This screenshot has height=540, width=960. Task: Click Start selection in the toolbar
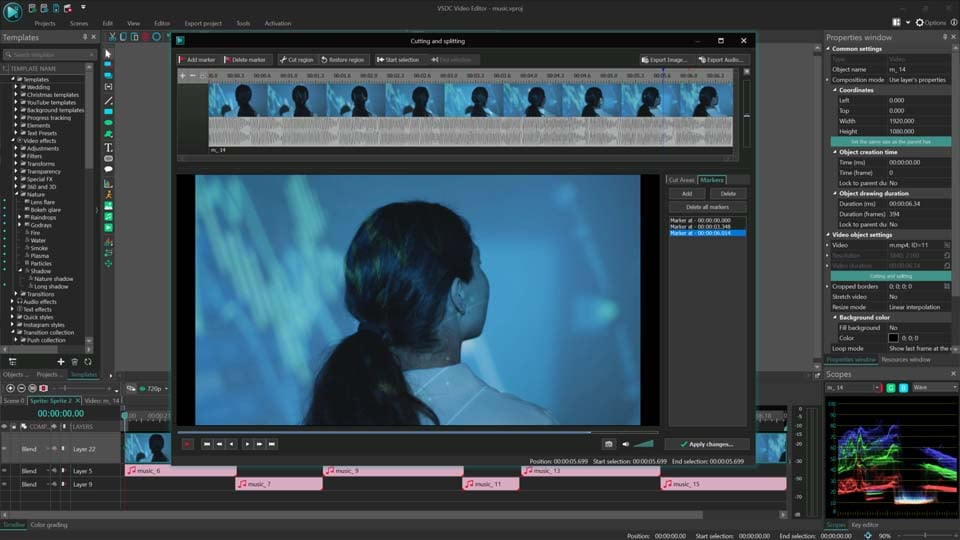[398, 59]
